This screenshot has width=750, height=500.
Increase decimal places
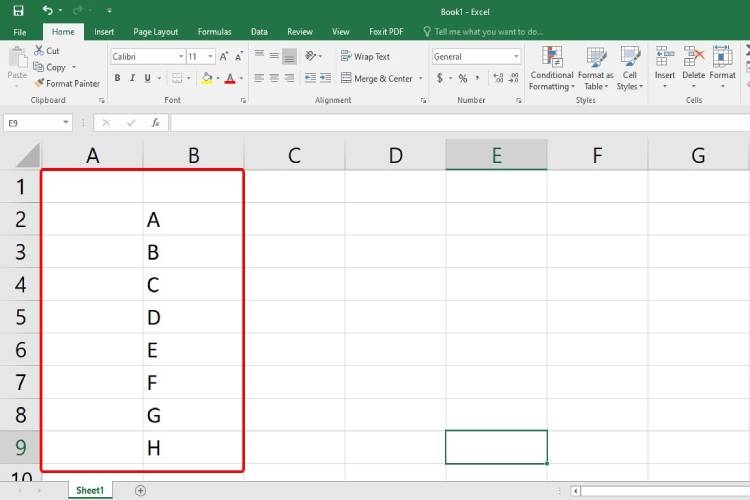[x=498, y=78]
